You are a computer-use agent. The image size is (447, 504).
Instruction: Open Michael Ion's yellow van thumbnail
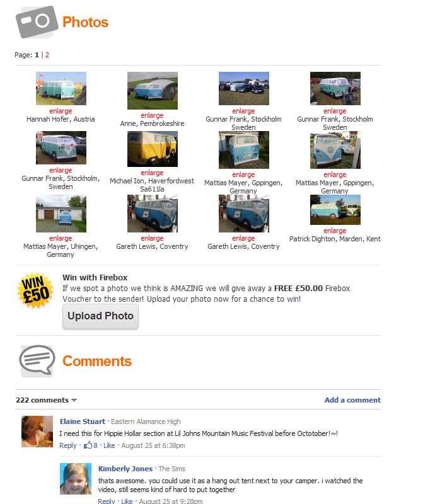[x=153, y=149]
